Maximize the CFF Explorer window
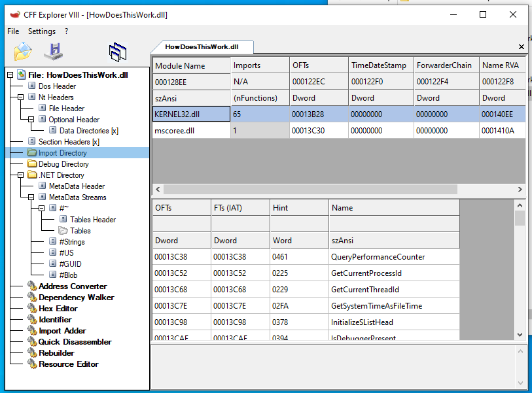The width and height of the screenshot is (532, 393). (483, 14)
